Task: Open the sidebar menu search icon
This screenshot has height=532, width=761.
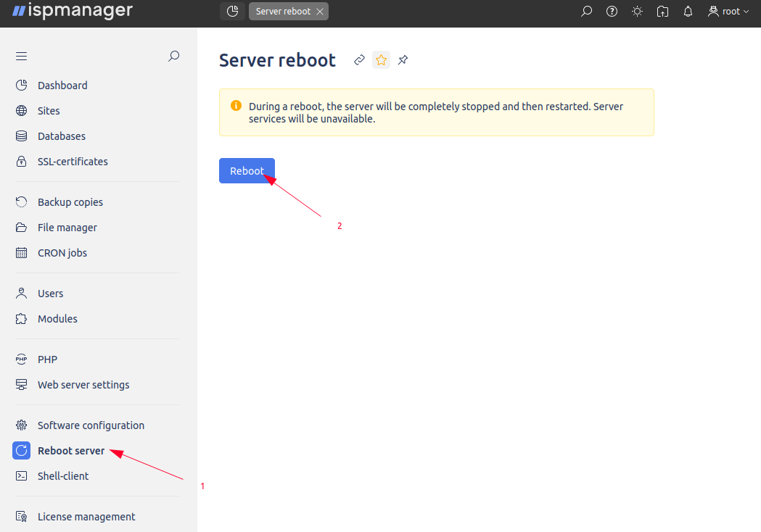Action: [173, 56]
